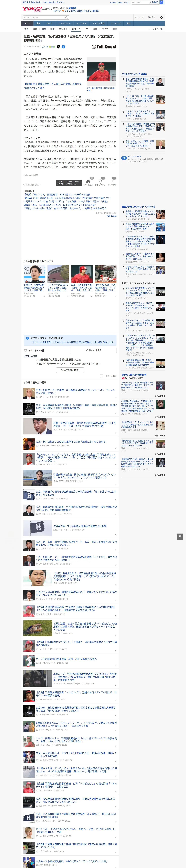
Task: Switch to IT category tab
Action: [86, 29]
